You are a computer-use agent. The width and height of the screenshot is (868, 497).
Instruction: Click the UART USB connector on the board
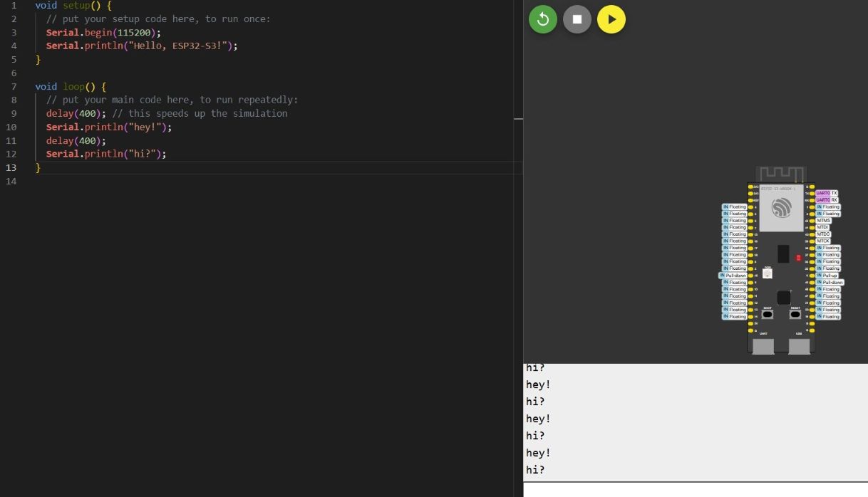(763, 347)
